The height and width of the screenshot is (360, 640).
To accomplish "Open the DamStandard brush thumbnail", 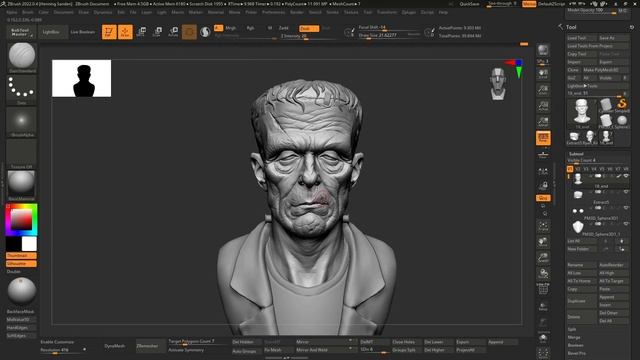I will (22, 57).
